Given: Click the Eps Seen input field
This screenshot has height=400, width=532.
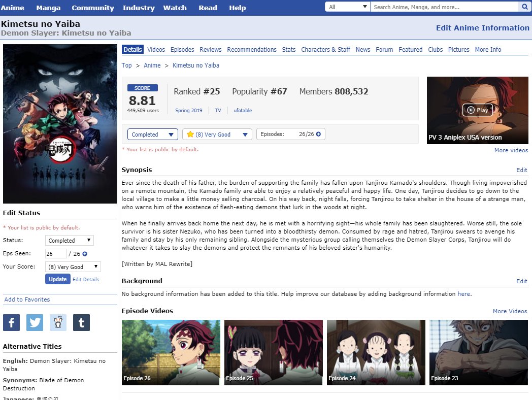Looking at the screenshot, I should click(x=56, y=254).
